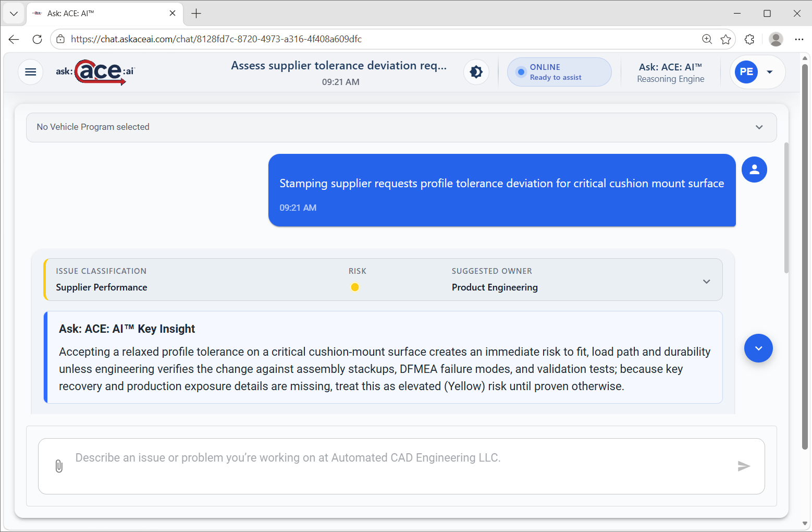Click the page scrollbar up arrow
This screenshot has width=812, height=532.
tap(805, 58)
